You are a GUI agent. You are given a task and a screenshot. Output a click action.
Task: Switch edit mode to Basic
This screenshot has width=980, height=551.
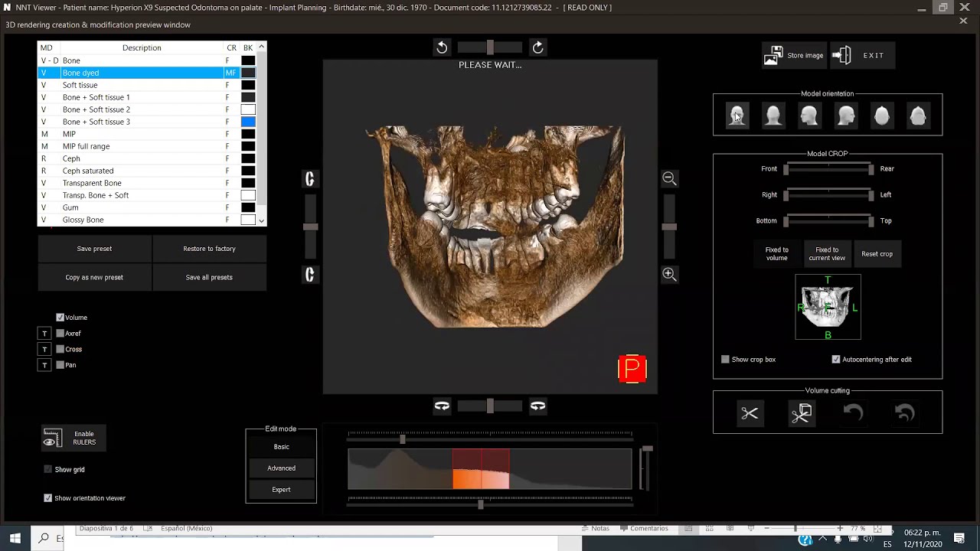(281, 447)
